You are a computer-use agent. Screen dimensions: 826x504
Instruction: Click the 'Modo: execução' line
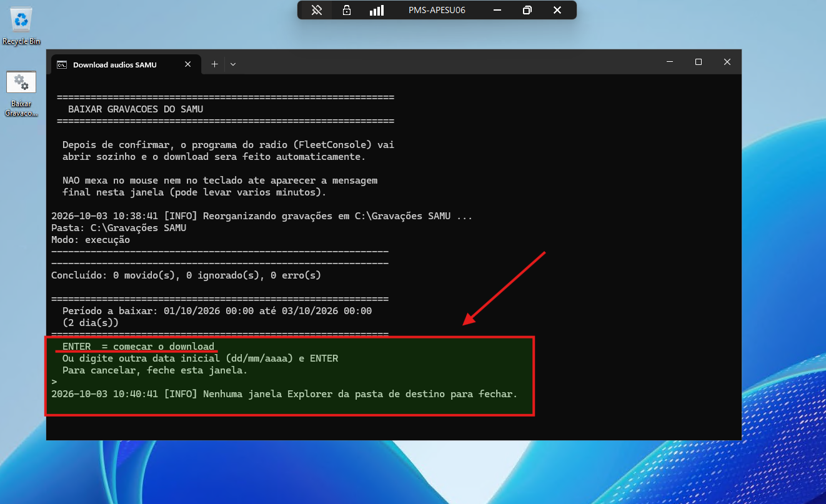point(91,240)
